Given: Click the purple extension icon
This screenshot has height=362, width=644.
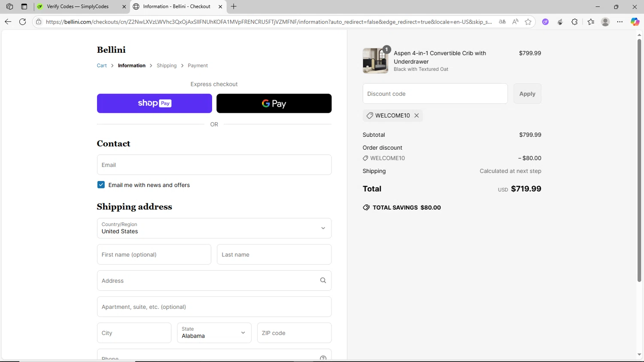Looking at the screenshot, I should click(545, 22).
